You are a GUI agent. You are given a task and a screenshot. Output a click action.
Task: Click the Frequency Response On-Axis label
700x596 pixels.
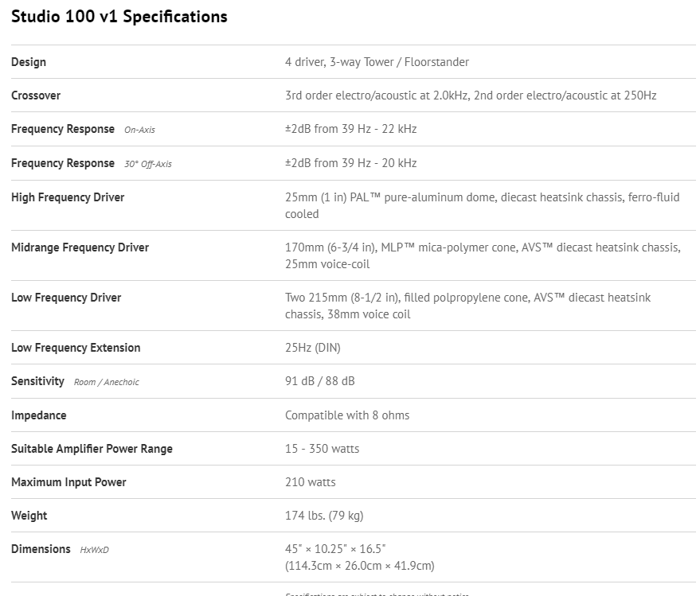pos(83,129)
